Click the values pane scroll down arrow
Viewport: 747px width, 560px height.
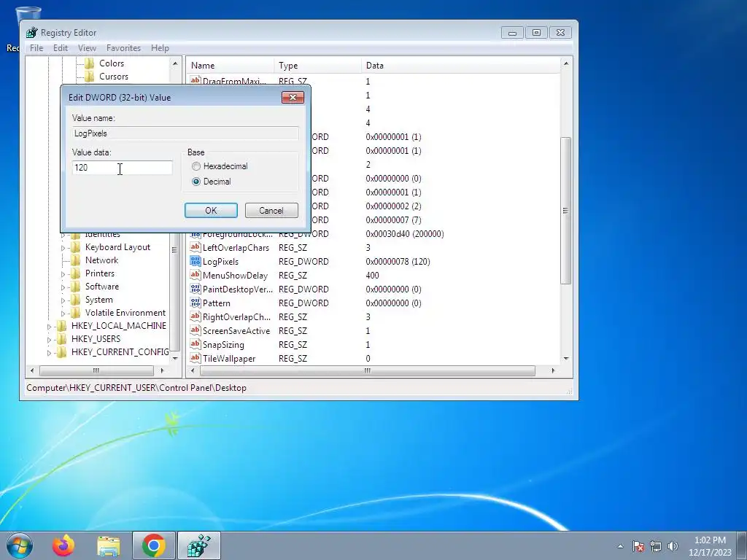566,359
